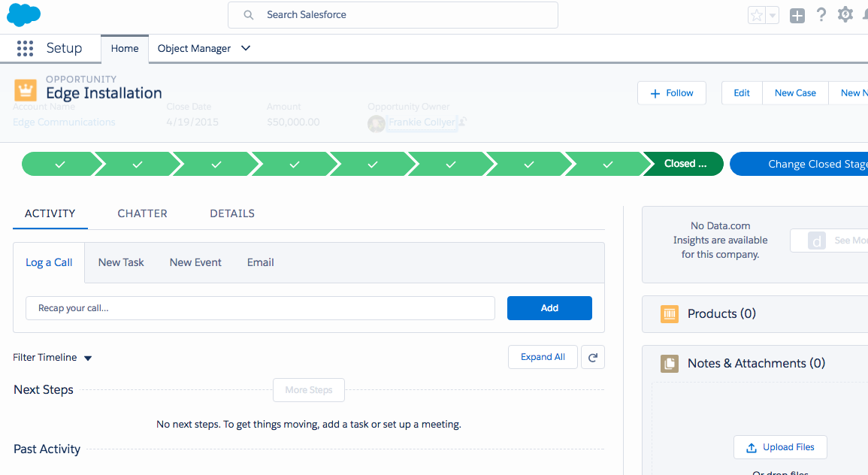Screen dimensions: 868x475
Task: Open the Edge Communications account link
Action: (x=64, y=123)
